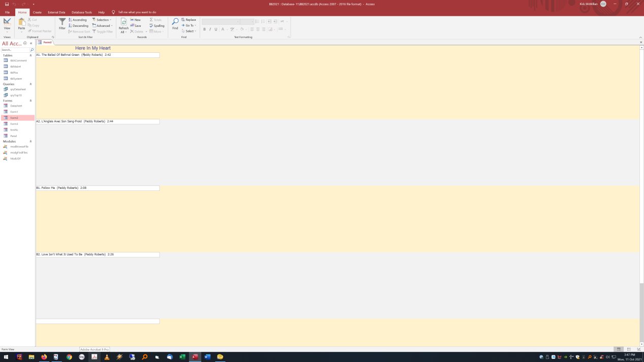Click Tell me what you want to do
Image resolution: width=644 pixels, height=362 pixels.
point(137,12)
